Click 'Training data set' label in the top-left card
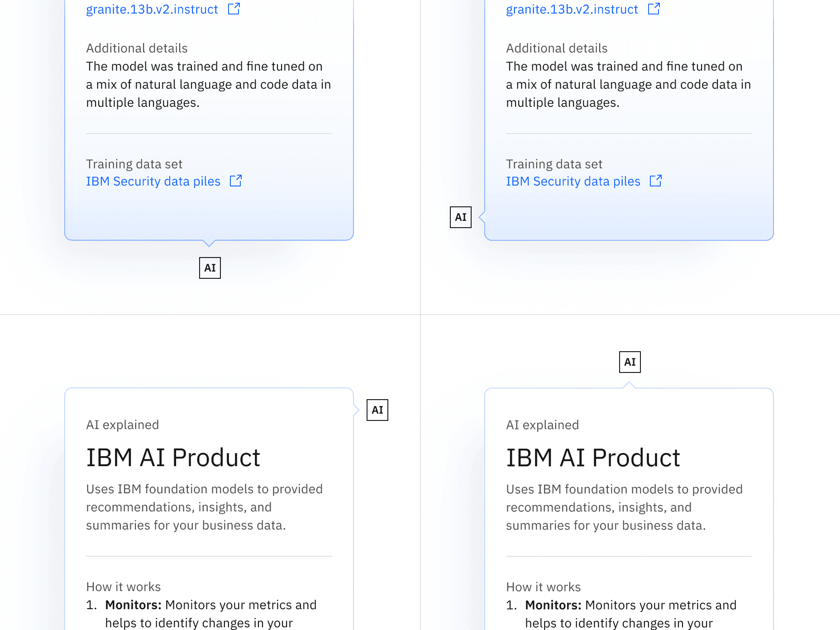This screenshot has width=840, height=630. 134,164
